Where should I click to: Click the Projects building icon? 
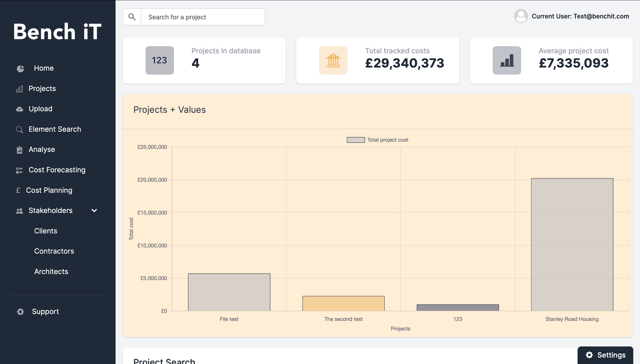[x=19, y=89]
